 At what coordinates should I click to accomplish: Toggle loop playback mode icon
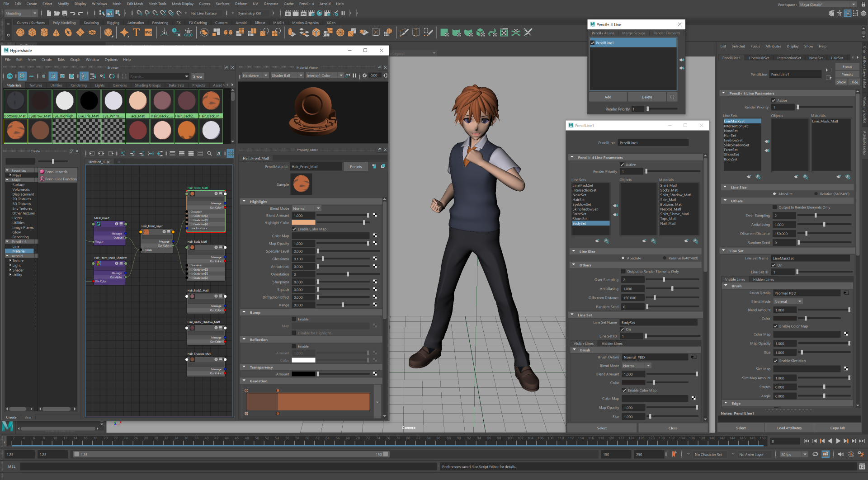pyautogui.click(x=815, y=454)
